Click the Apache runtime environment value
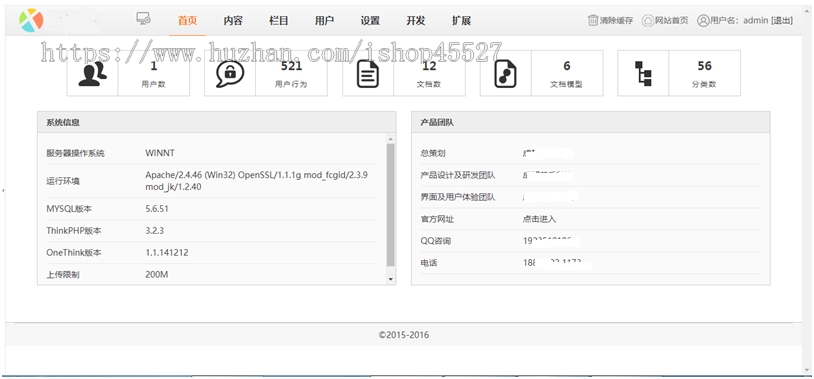The image size is (814, 379). point(257,181)
